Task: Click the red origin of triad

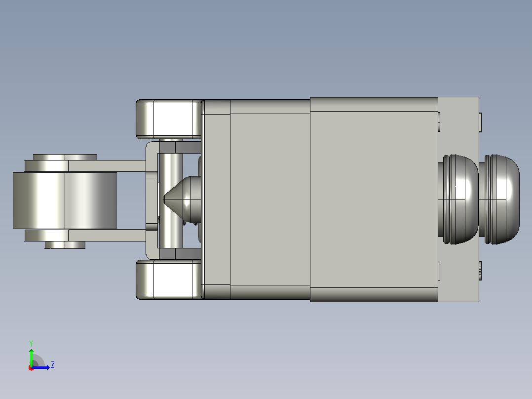Action: [x=31, y=368]
